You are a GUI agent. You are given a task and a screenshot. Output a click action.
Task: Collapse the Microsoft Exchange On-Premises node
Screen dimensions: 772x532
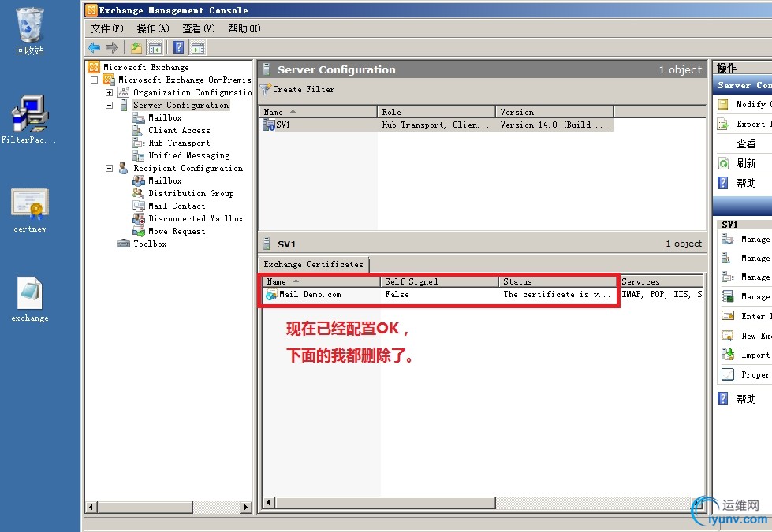[x=95, y=80]
